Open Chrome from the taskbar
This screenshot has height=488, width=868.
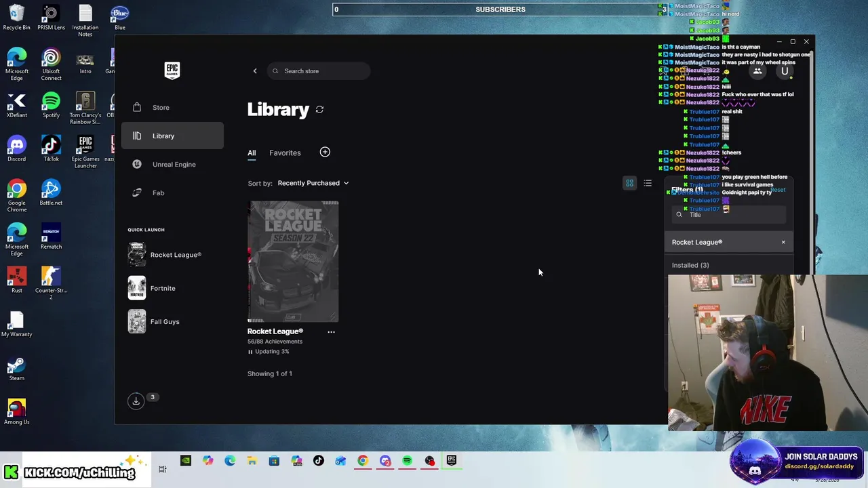[x=363, y=461]
